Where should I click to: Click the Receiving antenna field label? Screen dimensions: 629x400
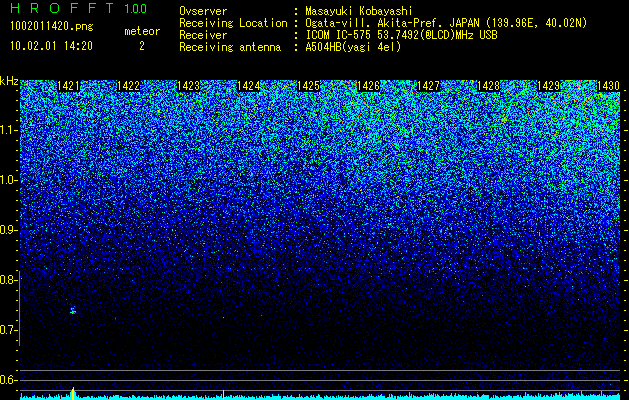[230, 47]
